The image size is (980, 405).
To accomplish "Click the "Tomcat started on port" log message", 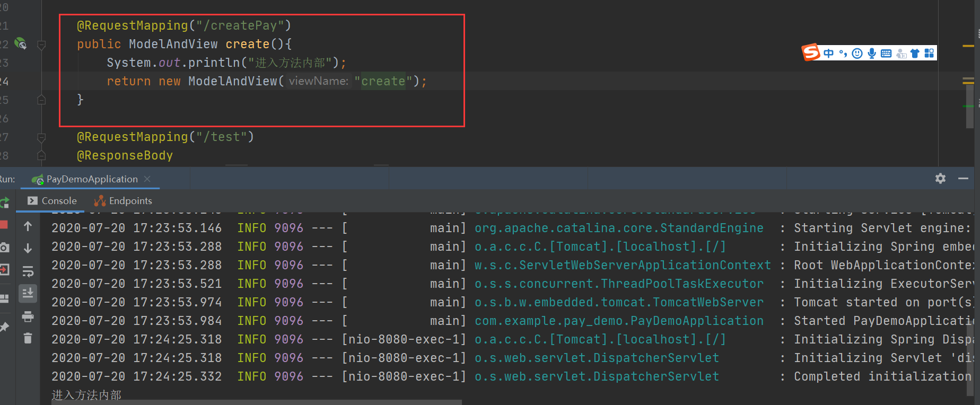I will pos(884,302).
